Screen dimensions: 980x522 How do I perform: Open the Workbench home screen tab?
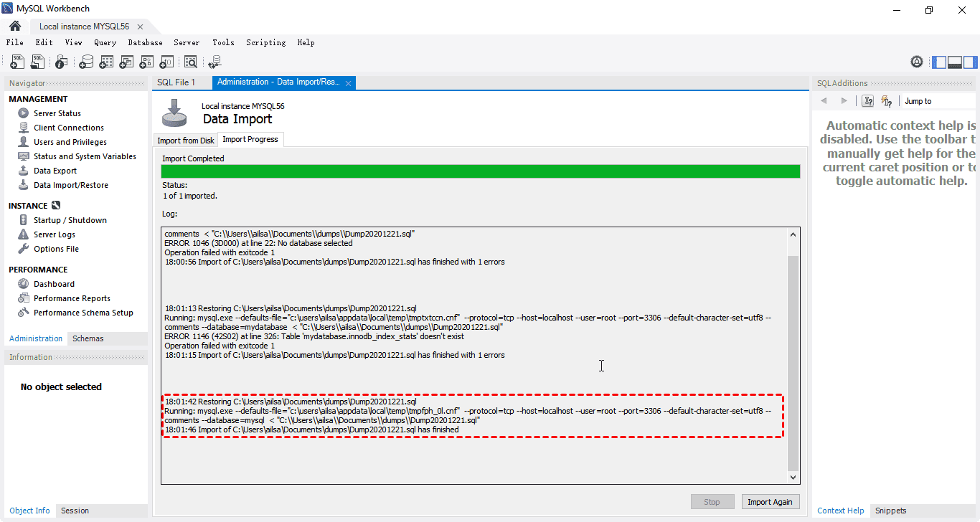tap(14, 27)
